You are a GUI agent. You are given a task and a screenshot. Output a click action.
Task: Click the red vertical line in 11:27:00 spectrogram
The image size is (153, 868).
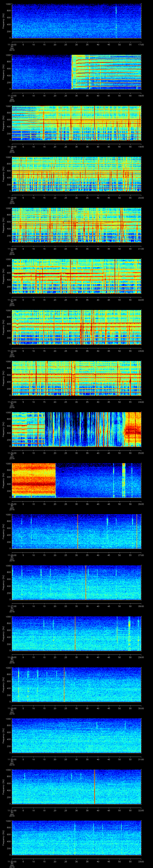[86, 582]
